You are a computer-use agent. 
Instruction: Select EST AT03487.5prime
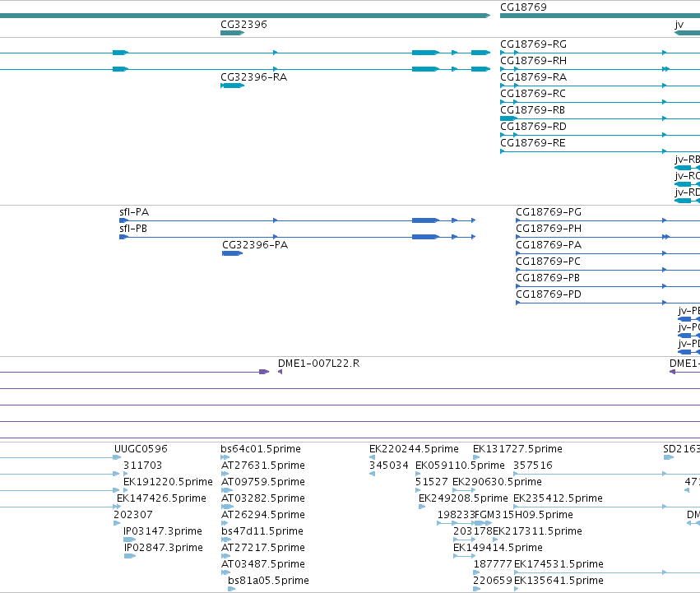point(263,564)
